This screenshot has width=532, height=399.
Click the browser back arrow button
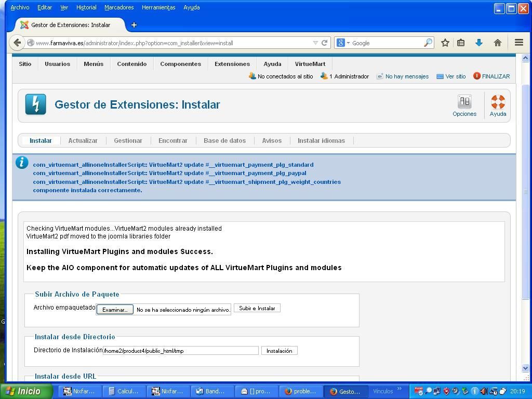pos(17,43)
